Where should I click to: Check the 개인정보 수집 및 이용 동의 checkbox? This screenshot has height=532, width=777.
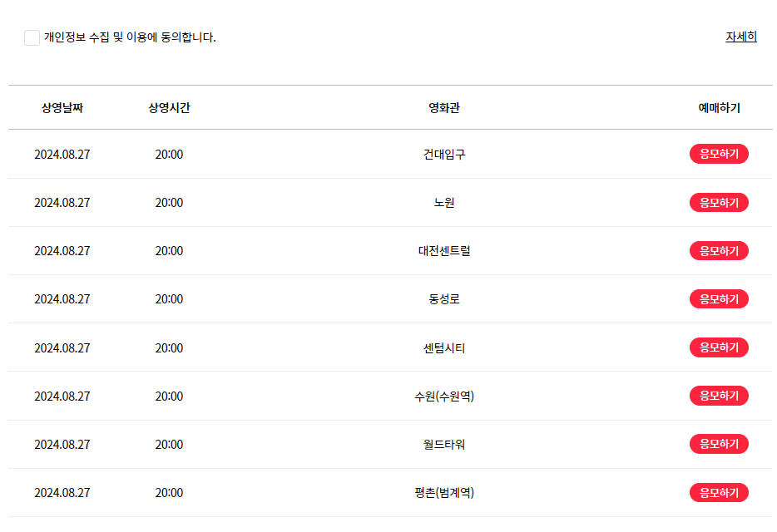coord(32,37)
